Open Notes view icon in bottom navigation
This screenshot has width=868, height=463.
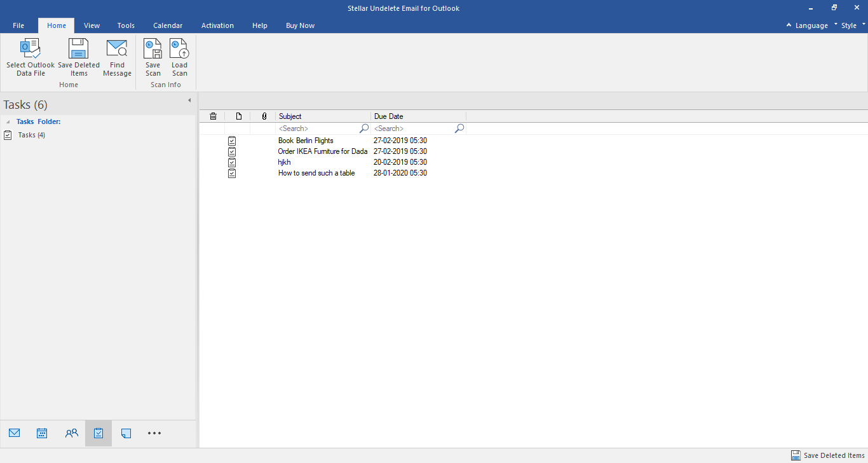point(126,433)
